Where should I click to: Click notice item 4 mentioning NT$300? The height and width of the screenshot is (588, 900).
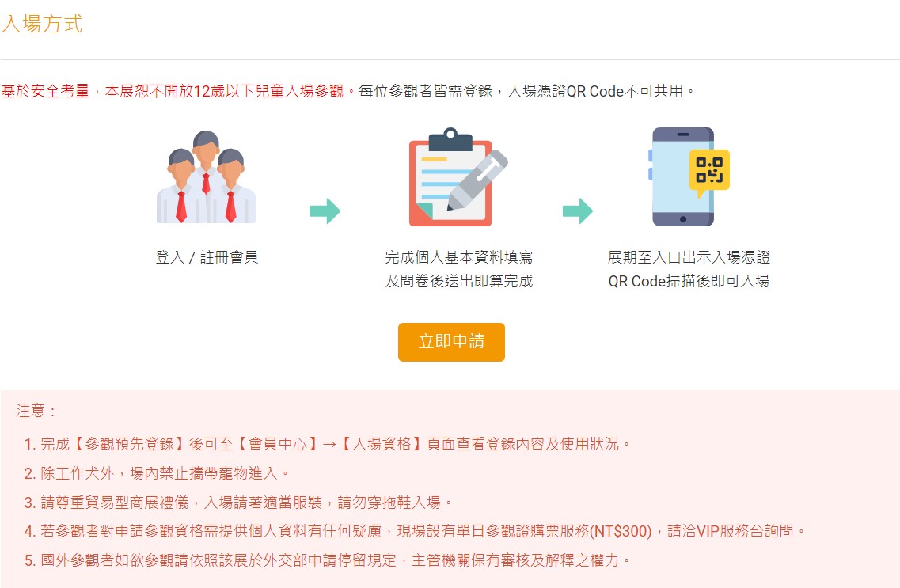[x=415, y=531]
